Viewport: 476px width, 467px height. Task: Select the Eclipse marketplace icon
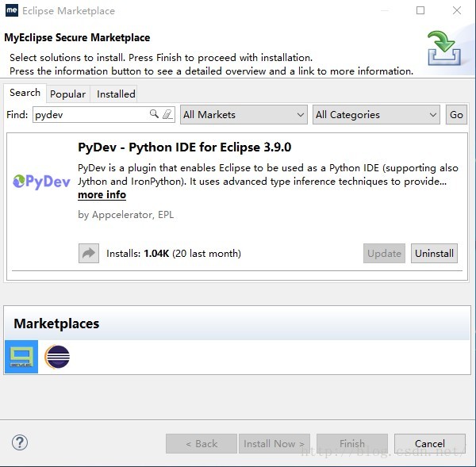[57, 357]
